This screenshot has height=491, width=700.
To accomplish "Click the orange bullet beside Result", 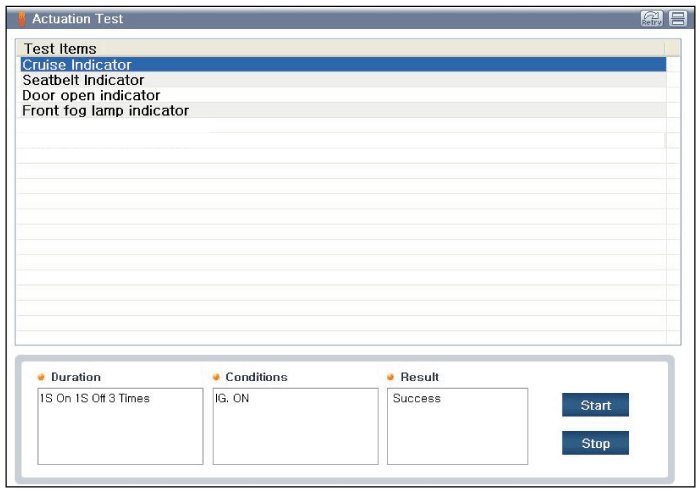I will coord(390,377).
